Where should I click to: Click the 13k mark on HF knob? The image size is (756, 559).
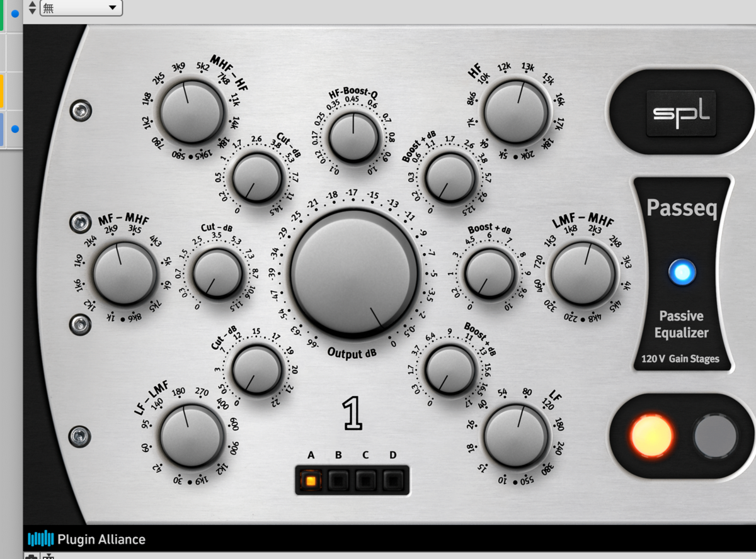click(x=527, y=67)
